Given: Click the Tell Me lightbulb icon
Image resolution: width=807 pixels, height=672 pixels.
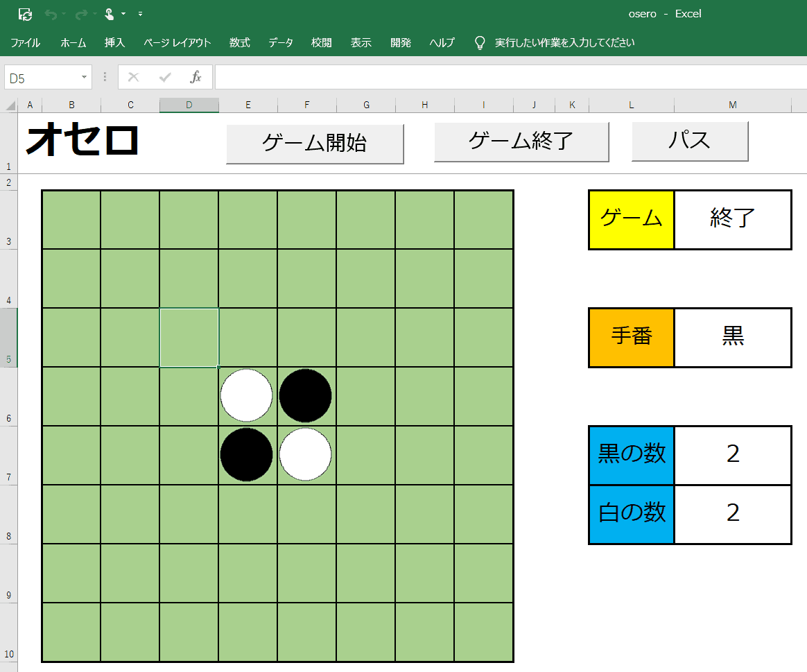Looking at the screenshot, I should (479, 42).
